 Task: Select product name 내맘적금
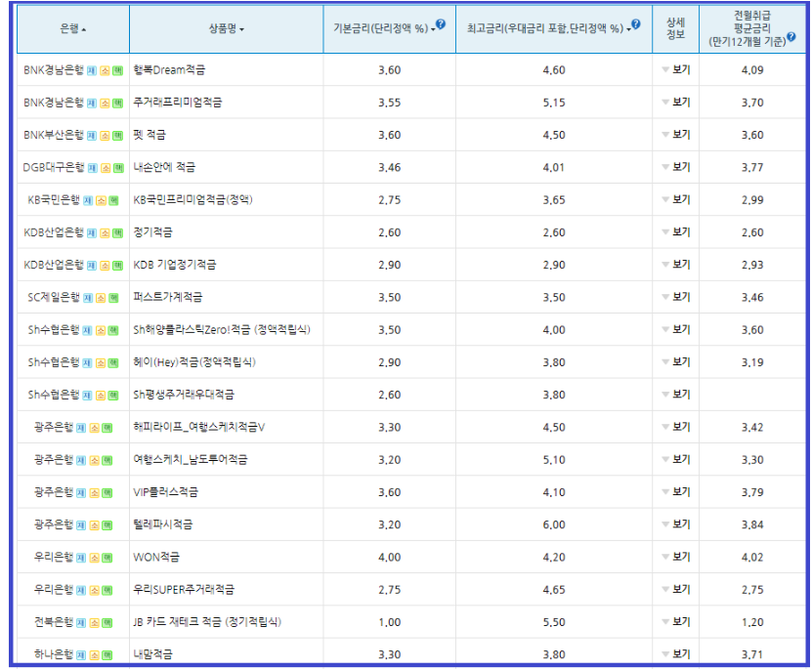pos(152,655)
